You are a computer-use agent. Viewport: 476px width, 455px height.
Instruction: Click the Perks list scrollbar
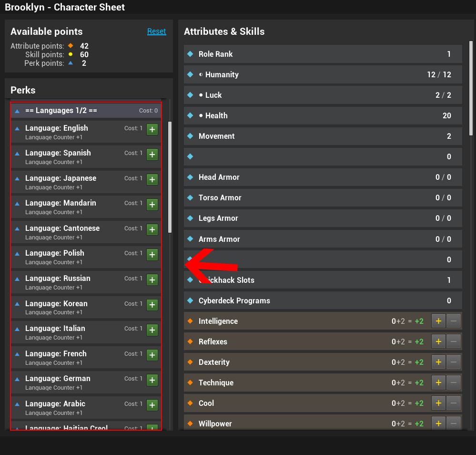click(170, 176)
